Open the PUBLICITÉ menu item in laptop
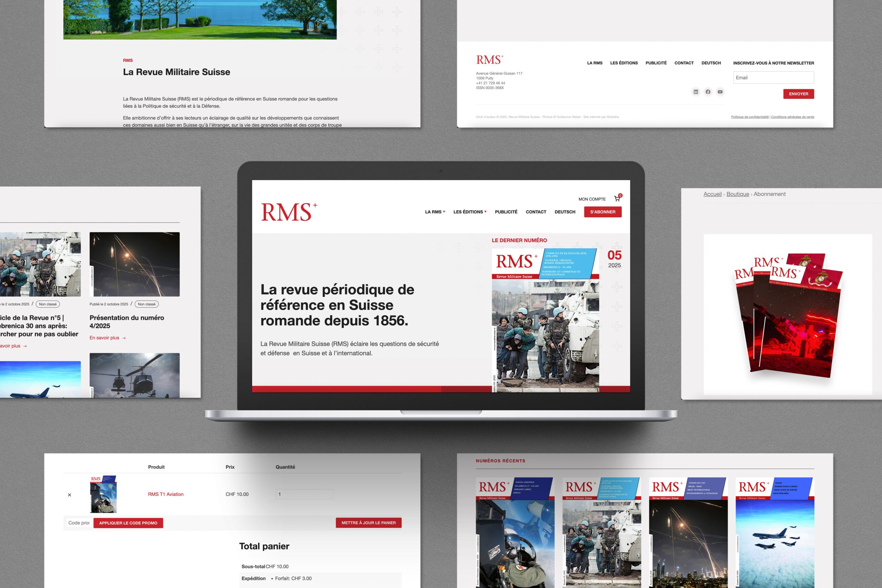Image resolution: width=882 pixels, height=588 pixels. [506, 212]
